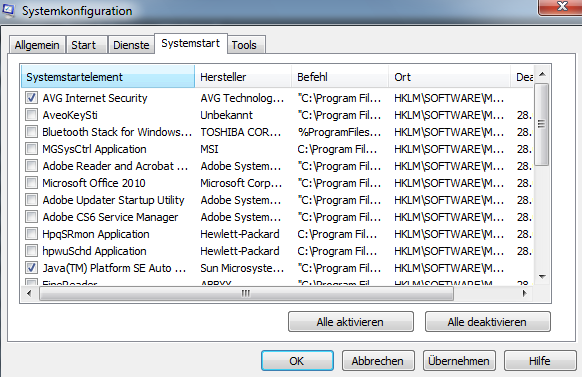Open the Hilfe button

click(x=540, y=361)
